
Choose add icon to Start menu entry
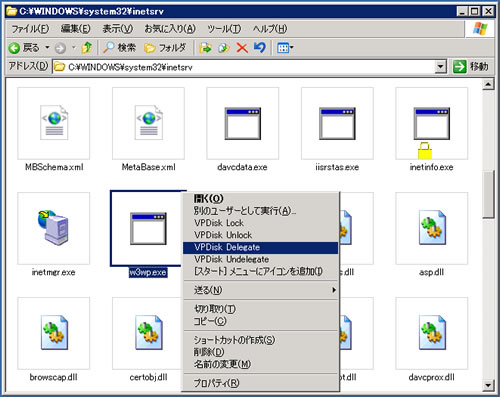pyautogui.click(x=260, y=272)
